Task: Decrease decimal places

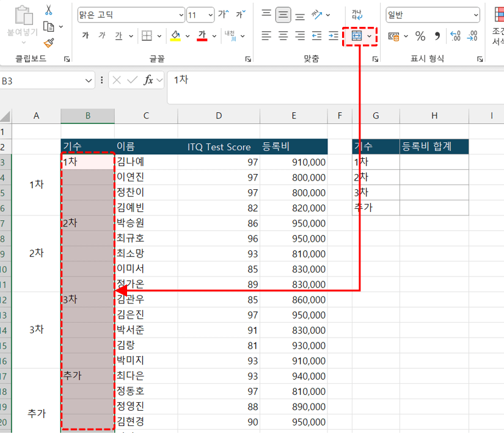Action: pos(472,35)
